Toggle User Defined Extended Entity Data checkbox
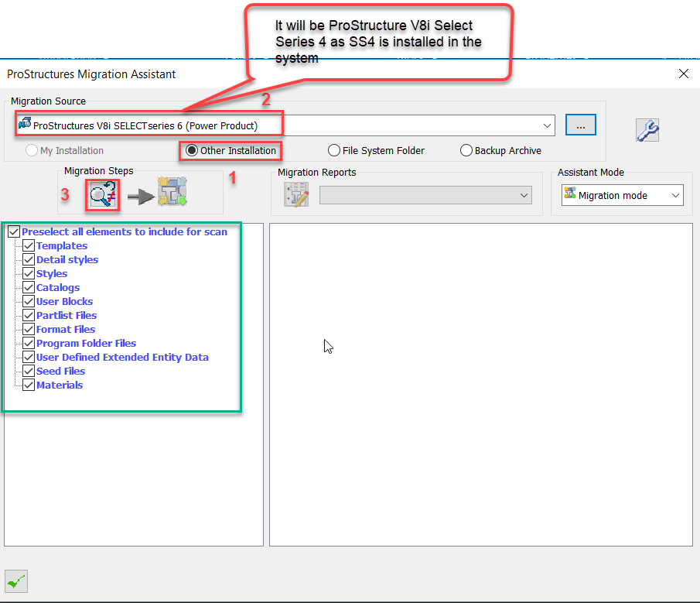This screenshot has width=700, height=603. tap(29, 357)
